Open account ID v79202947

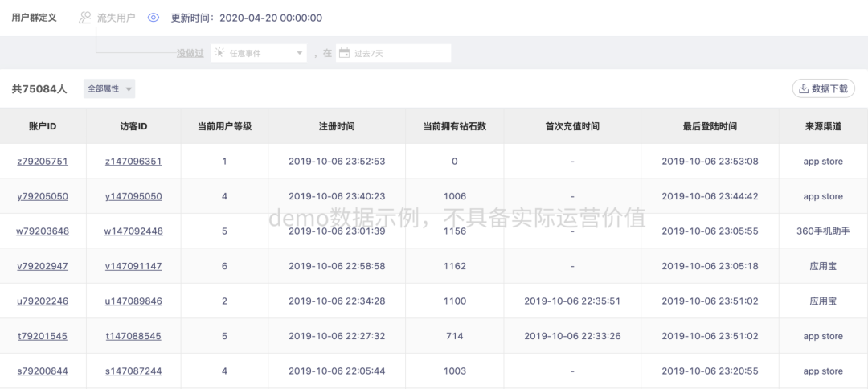coord(43,266)
